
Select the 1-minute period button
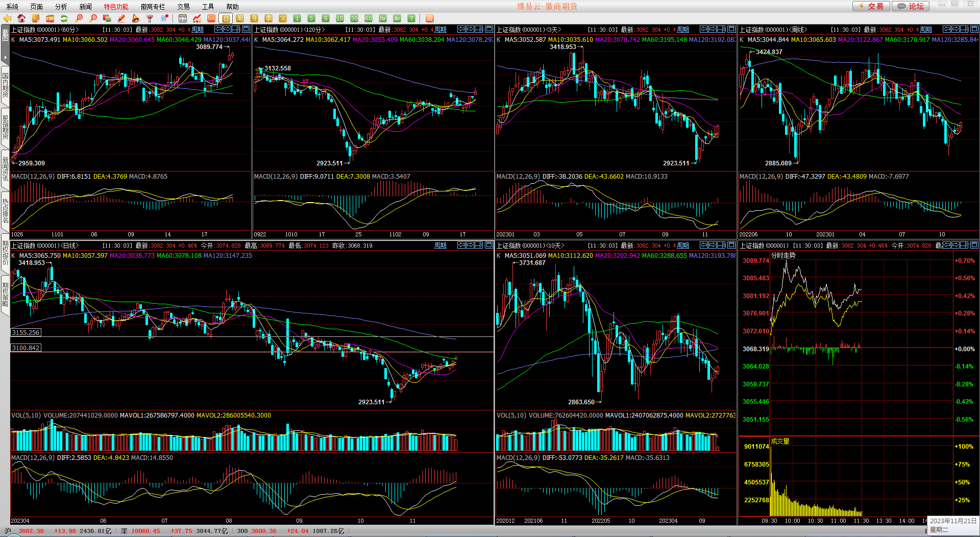297,18
